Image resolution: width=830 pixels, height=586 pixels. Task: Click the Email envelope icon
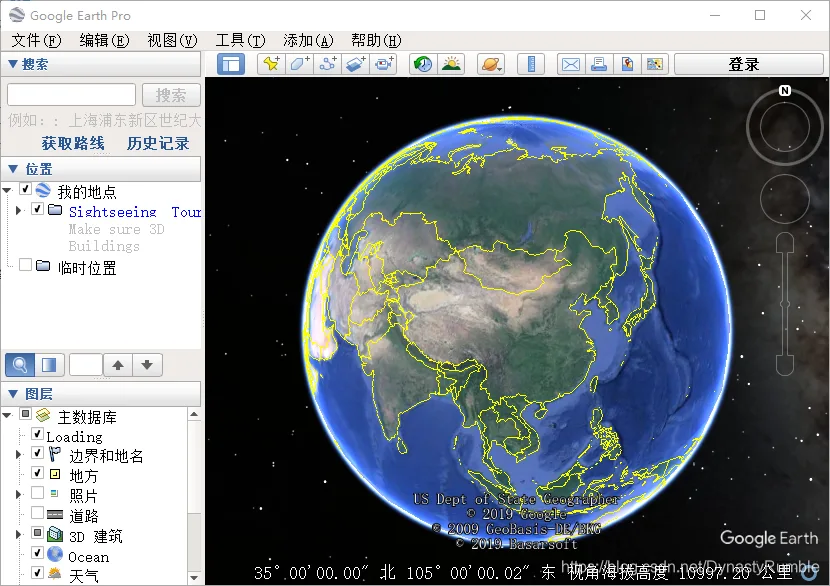click(x=571, y=65)
